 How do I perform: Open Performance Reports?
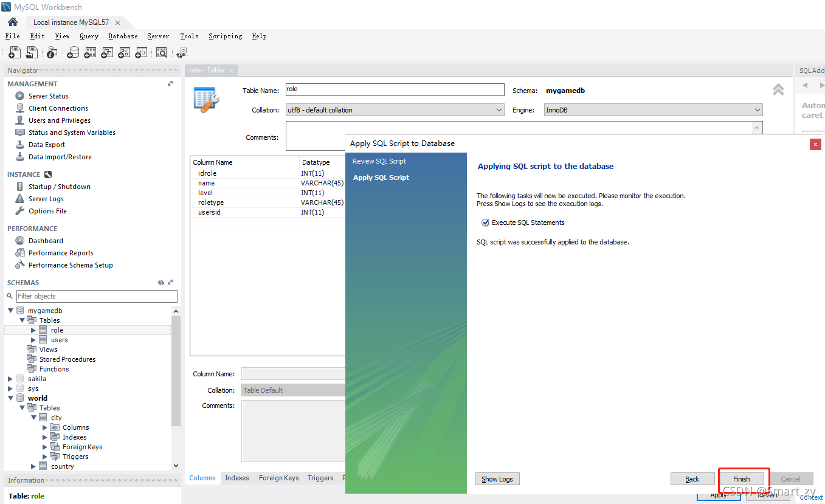coord(61,253)
